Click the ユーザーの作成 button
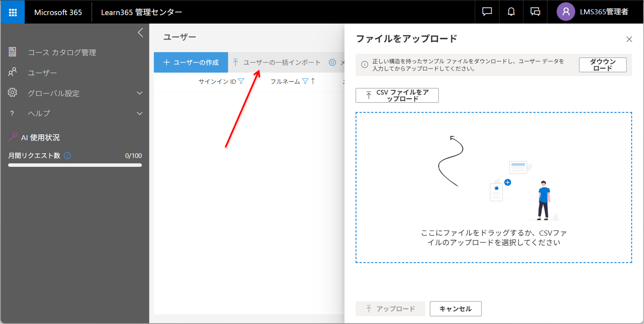644x324 pixels. [x=191, y=62]
